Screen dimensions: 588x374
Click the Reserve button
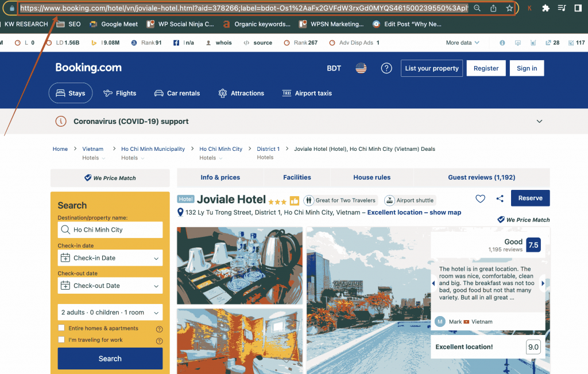530,198
